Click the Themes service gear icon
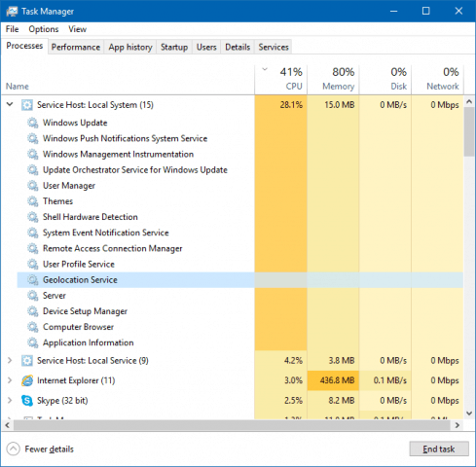The image size is (476, 467). tap(32, 201)
